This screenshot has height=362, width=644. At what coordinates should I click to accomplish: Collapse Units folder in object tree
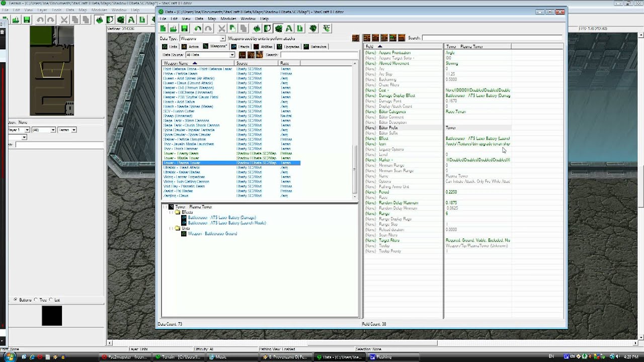tap(171, 228)
